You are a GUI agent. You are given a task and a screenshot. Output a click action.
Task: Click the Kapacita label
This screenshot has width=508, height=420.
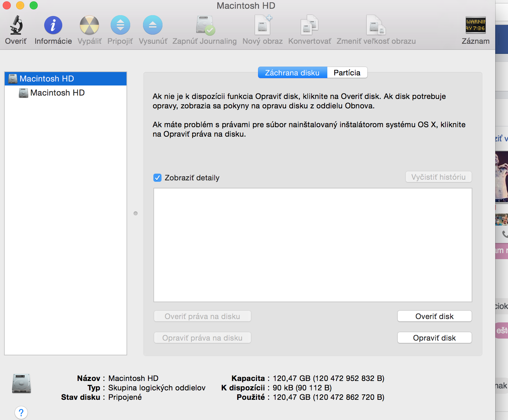click(248, 378)
